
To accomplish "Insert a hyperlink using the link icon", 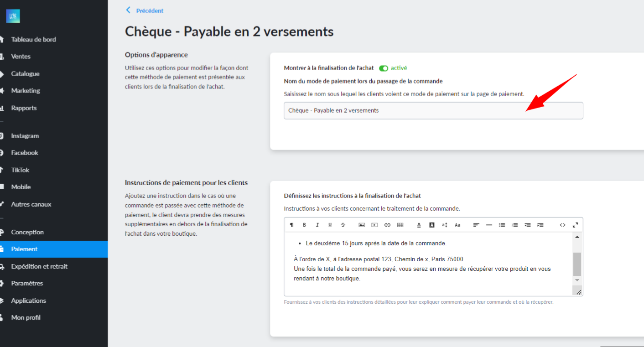I will pyautogui.click(x=387, y=225).
